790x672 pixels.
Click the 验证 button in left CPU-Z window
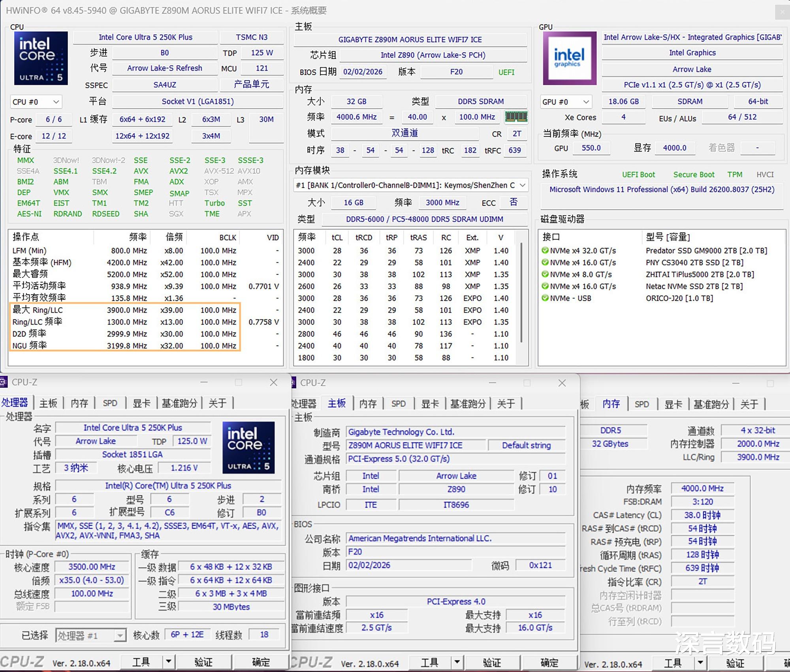click(x=203, y=662)
